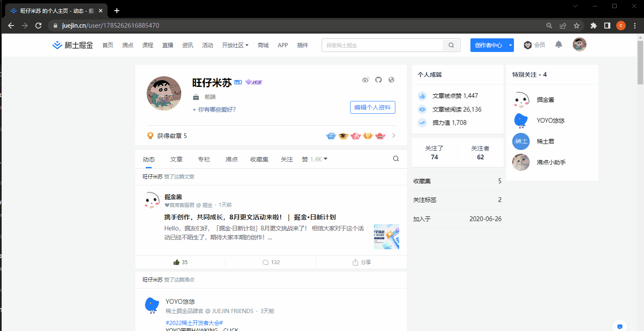Select the 动态 tab

point(149,159)
